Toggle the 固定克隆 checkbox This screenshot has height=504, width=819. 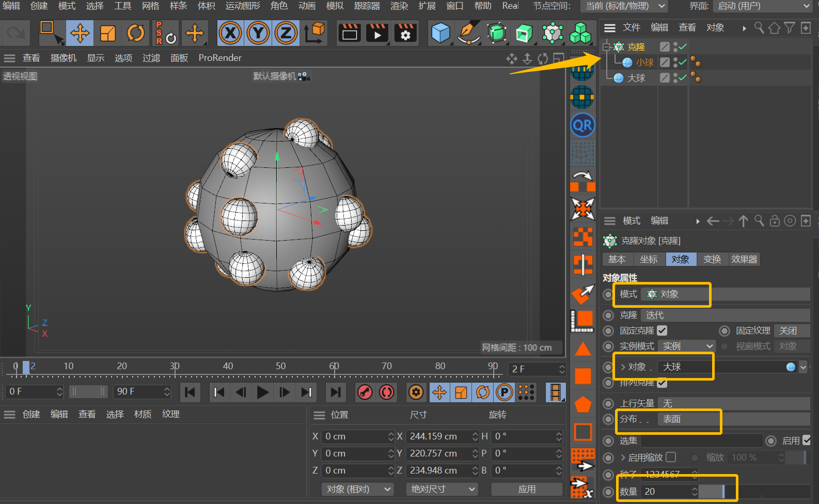pos(662,330)
